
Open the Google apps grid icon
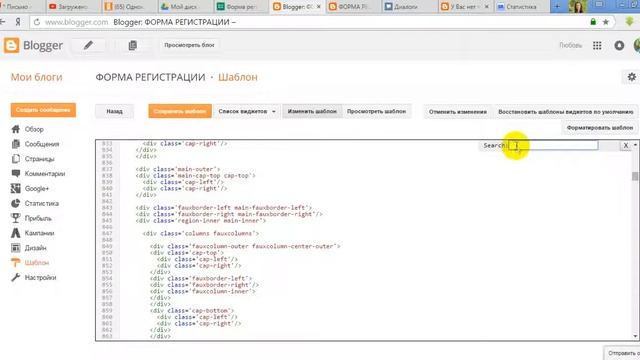pyautogui.click(x=597, y=45)
